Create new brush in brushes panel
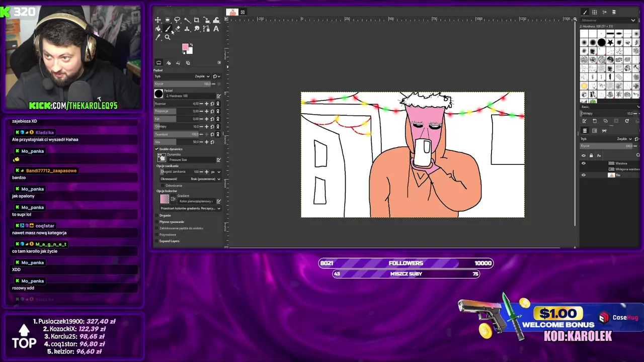 click(x=595, y=121)
